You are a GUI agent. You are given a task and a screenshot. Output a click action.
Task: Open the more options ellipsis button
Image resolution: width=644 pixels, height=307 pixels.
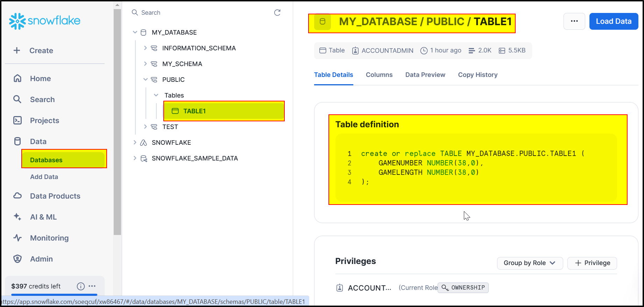574,21
